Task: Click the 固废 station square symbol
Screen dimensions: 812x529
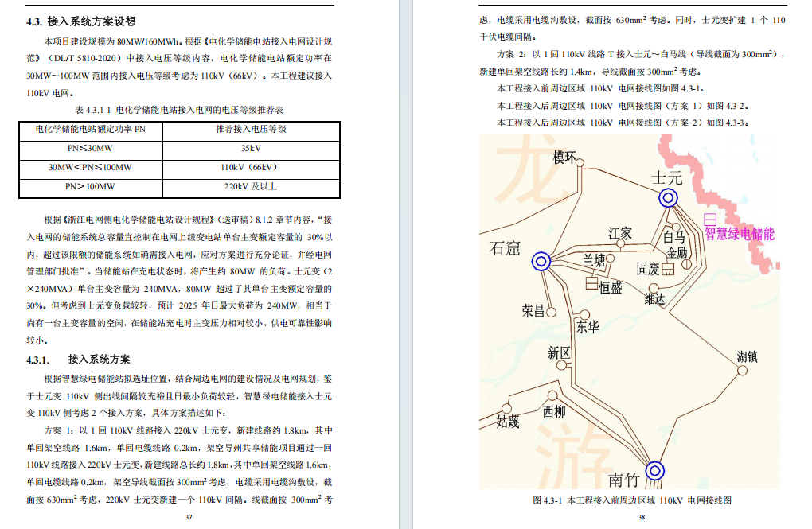Action: click(668, 269)
